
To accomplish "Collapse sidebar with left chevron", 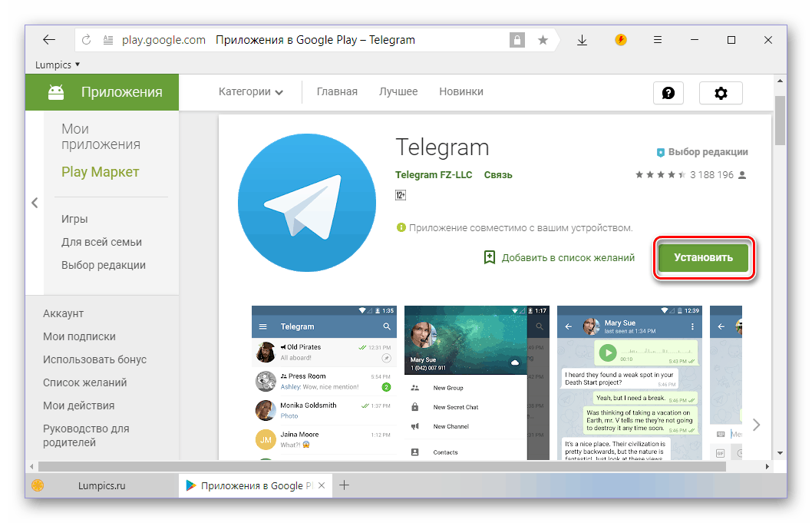I will coord(35,203).
